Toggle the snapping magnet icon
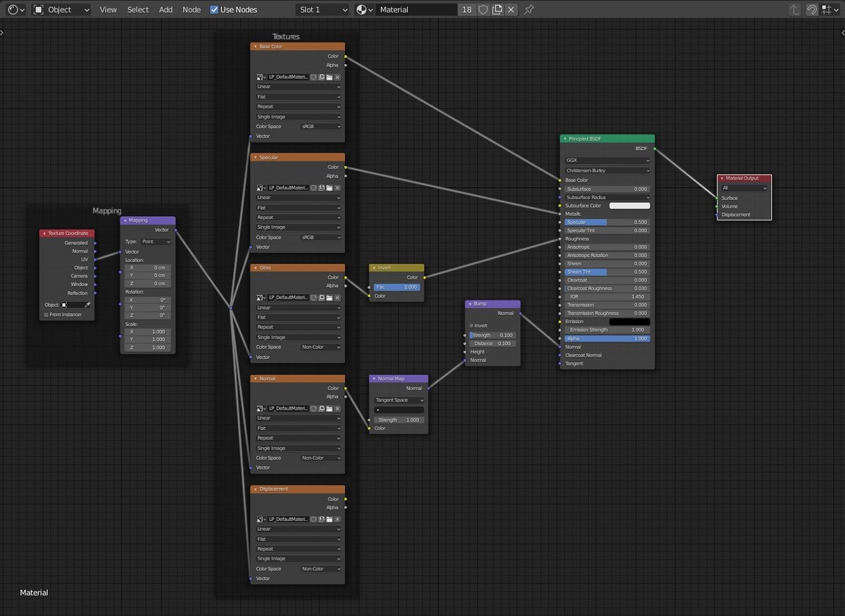This screenshot has height=616, width=845. [x=812, y=10]
